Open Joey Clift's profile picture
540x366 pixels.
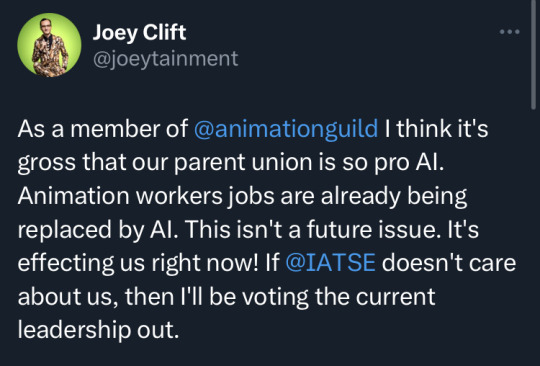pyautogui.click(x=49, y=45)
